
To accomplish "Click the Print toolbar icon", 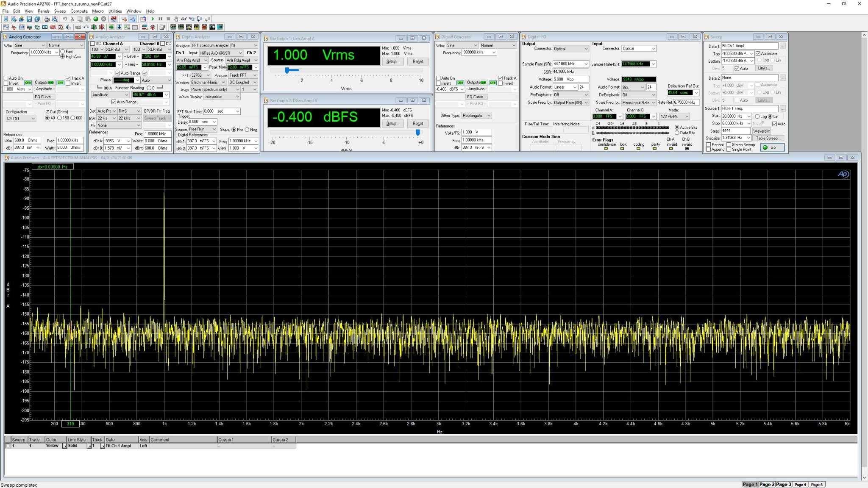I will [x=47, y=19].
